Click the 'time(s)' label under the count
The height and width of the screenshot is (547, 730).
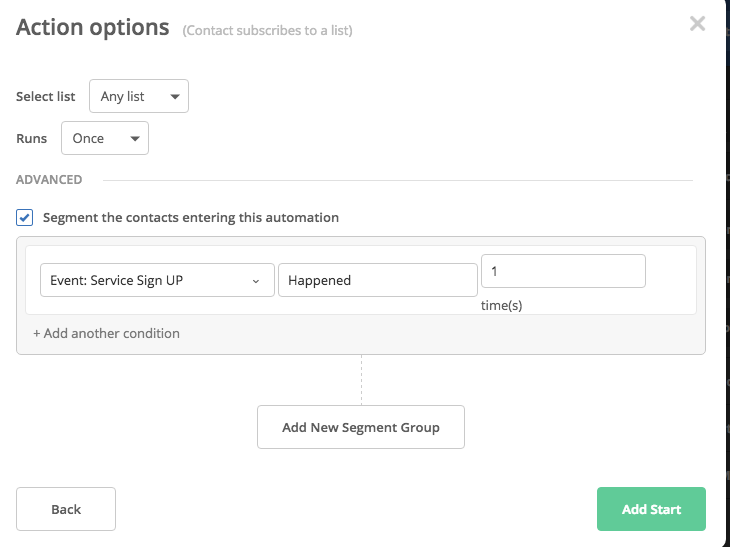point(501,305)
